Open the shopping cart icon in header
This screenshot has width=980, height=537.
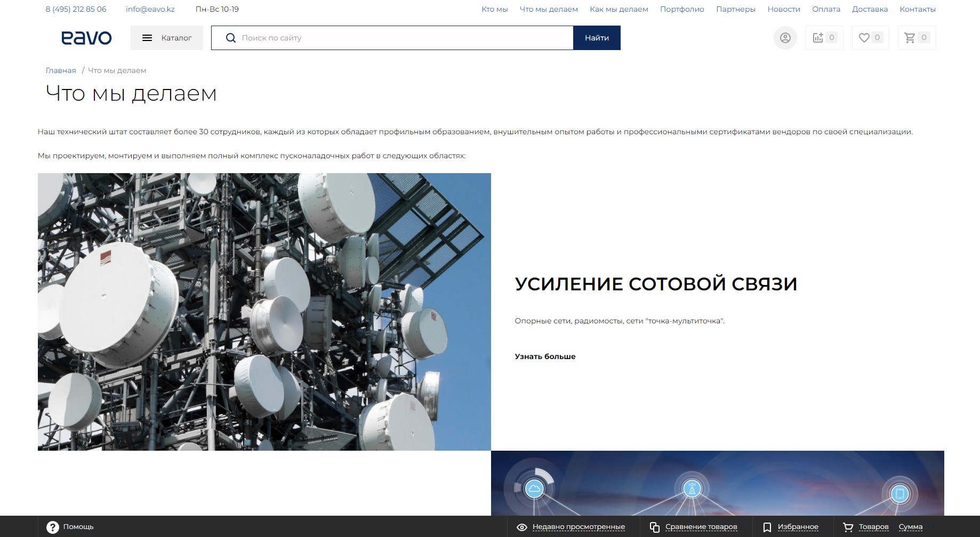coord(910,38)
